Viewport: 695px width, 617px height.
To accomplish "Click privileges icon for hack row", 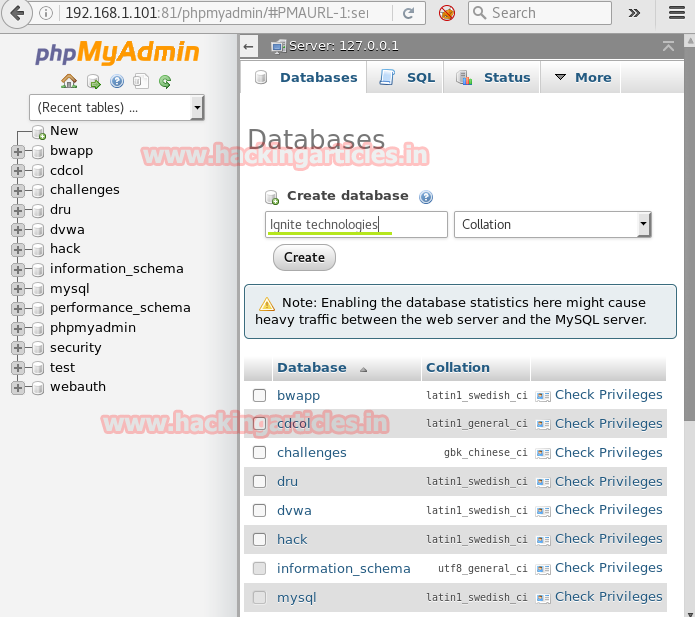I will [x=543, y=540].
